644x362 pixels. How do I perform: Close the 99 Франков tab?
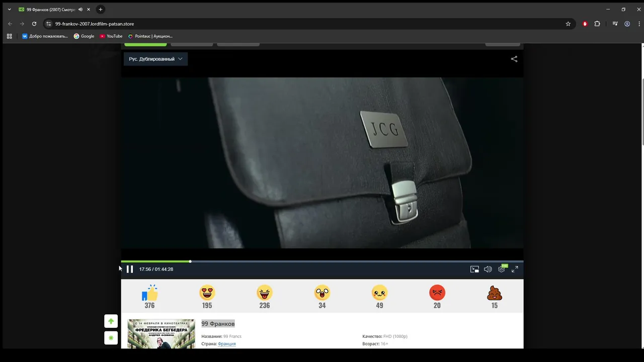pos(90,10)
